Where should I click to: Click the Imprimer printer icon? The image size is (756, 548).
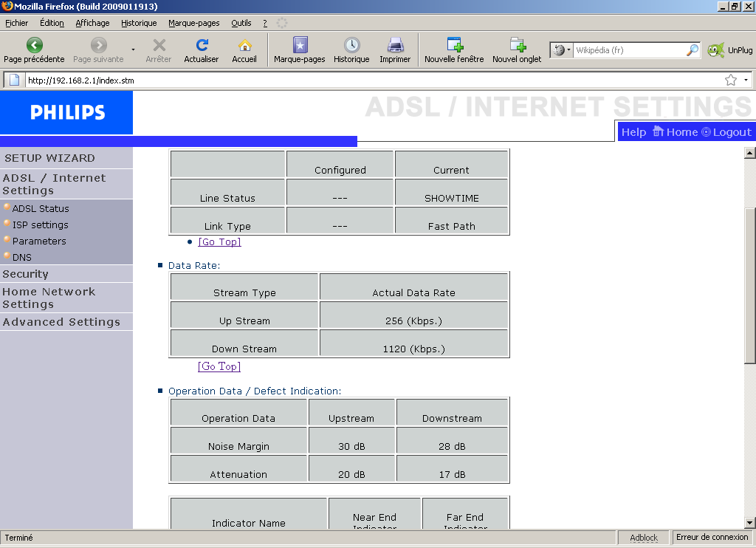tap(395, 45)
